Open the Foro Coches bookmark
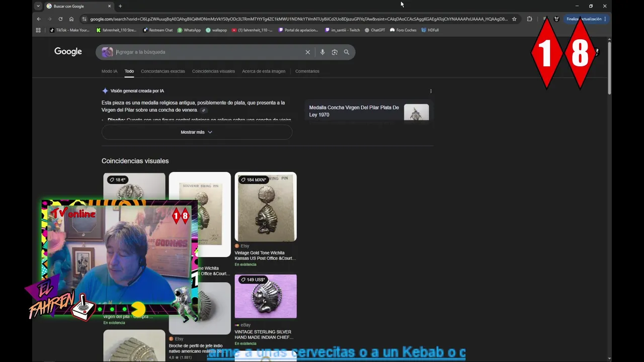The width and height of the screenshot is (644, 362). pyautogui.click(x=404, y=30)
